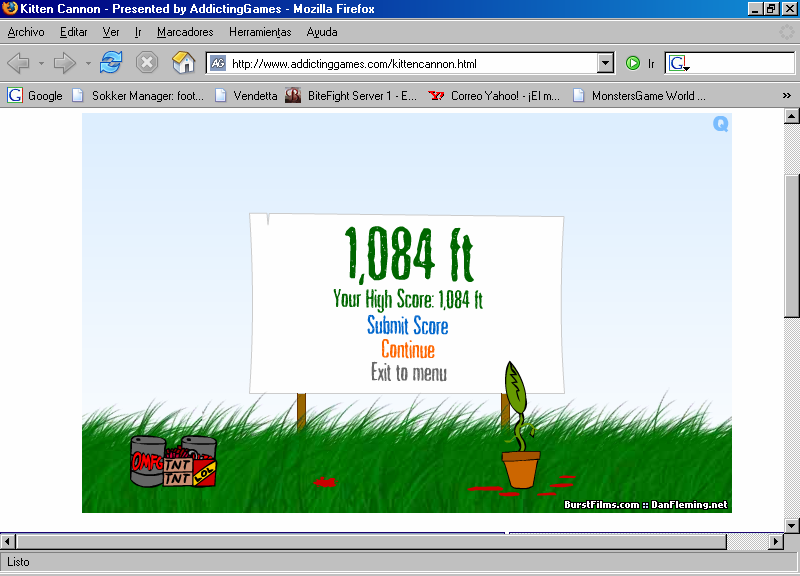Viewport: 800px width, 576px height.
Task: Open the Marcadores menu
Action: click(185, 32)
